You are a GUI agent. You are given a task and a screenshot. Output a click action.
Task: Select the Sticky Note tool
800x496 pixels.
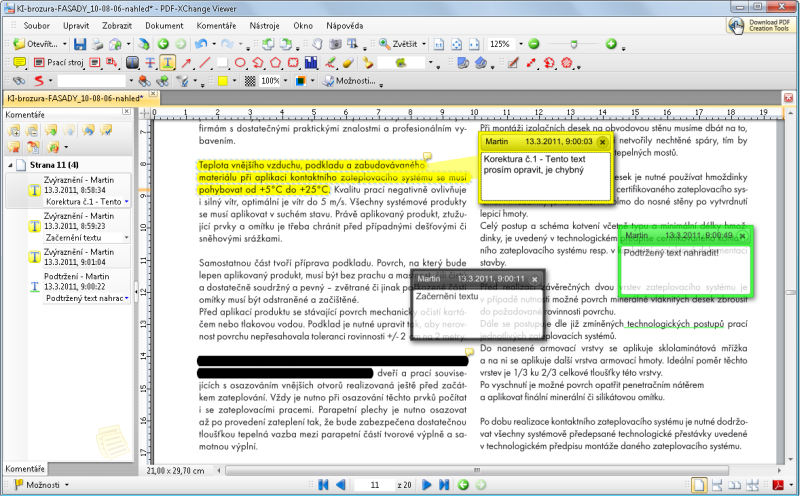click(x=19, y=63)
